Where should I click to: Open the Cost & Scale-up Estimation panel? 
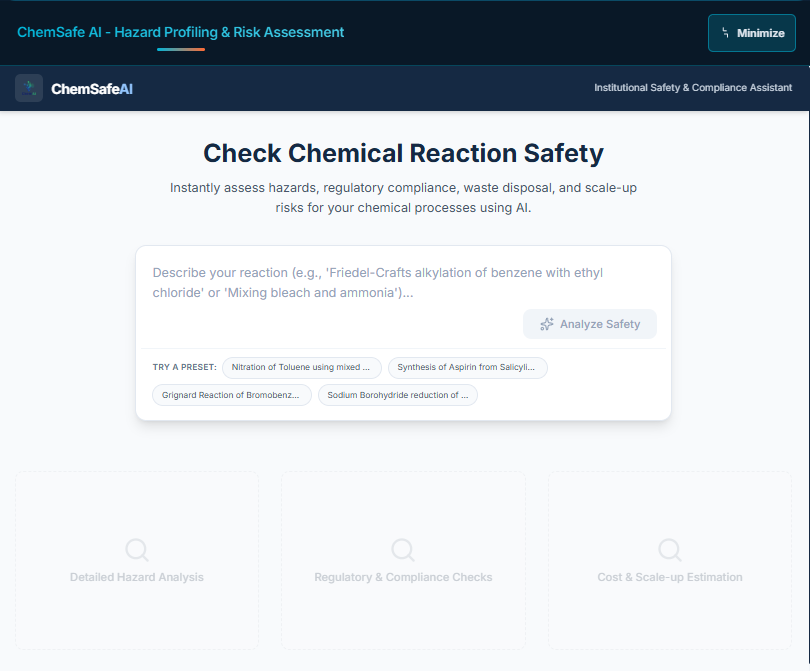point(669,560)
